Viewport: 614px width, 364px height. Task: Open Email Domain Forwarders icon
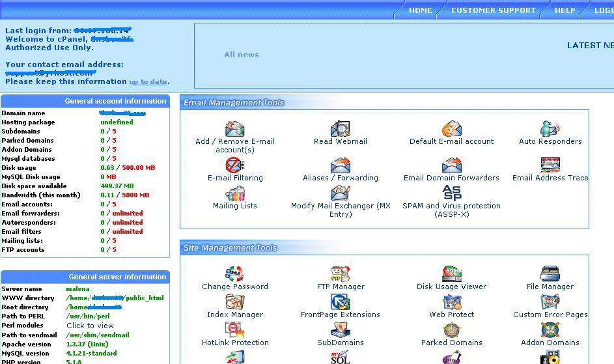[451, 165]
